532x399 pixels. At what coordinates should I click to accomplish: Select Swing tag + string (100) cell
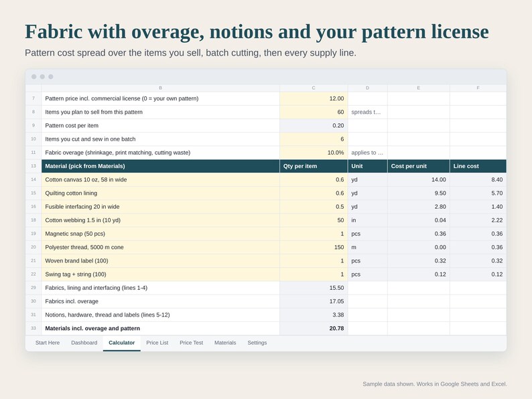pyautogui.click(x=161, y=274)
